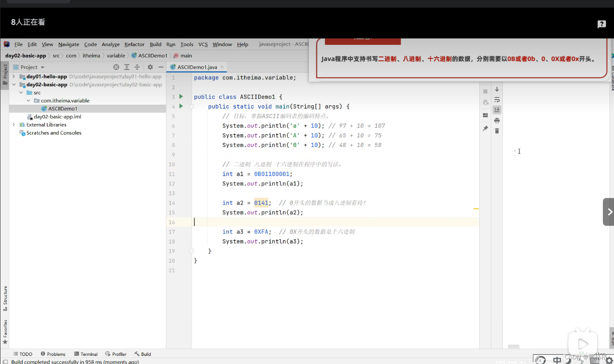The image size is (614, 364).
Task: Click the 中 input method indicator
Action: pos(557,360)
